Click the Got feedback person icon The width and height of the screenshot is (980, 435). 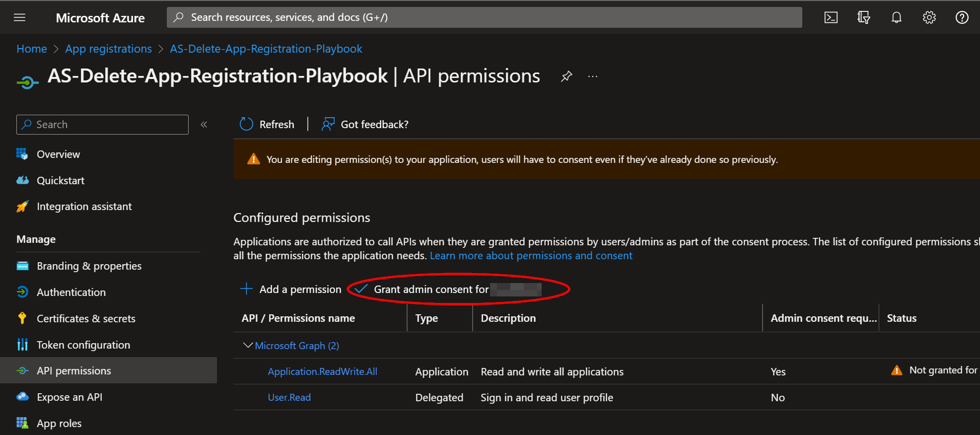328,124
